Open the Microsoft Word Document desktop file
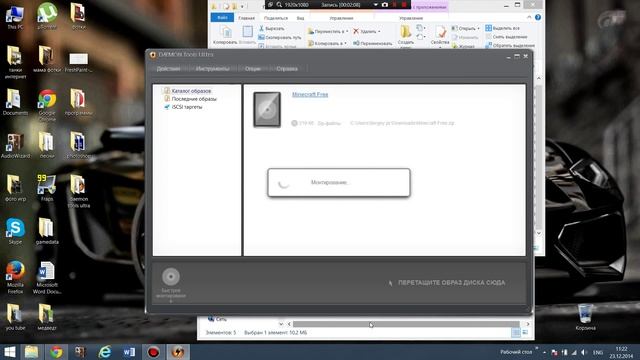Viewport: 640px width, 360px height. coord(47,278)
